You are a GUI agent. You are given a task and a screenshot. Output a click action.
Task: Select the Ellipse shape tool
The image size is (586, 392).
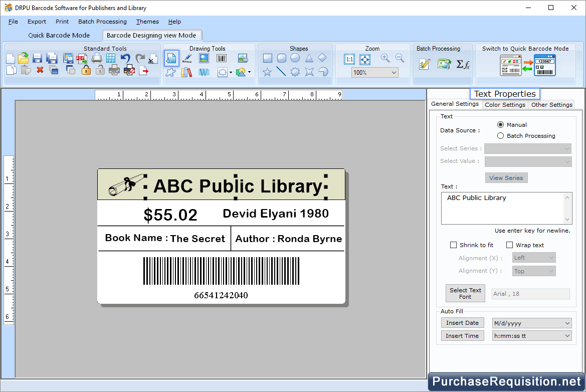point(295,59)
